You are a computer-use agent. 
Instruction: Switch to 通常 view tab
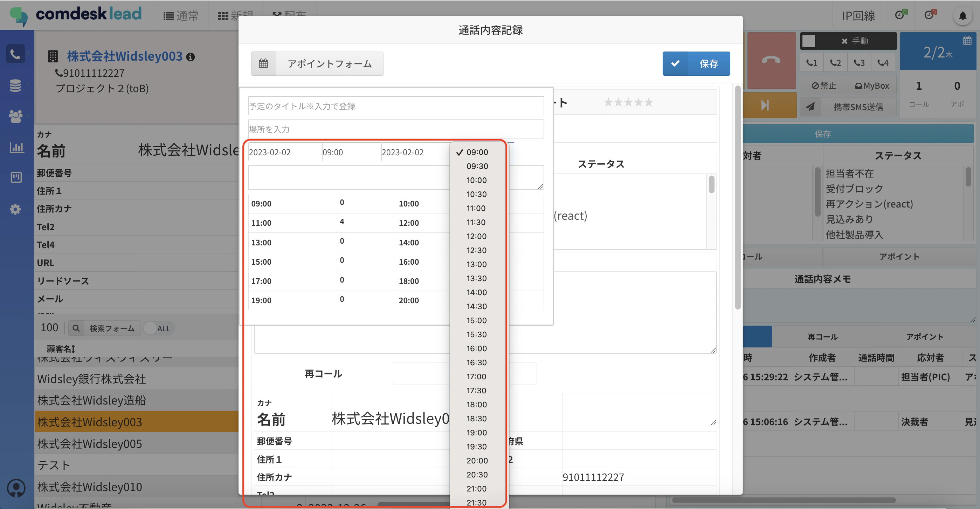(x=181, y=16)
